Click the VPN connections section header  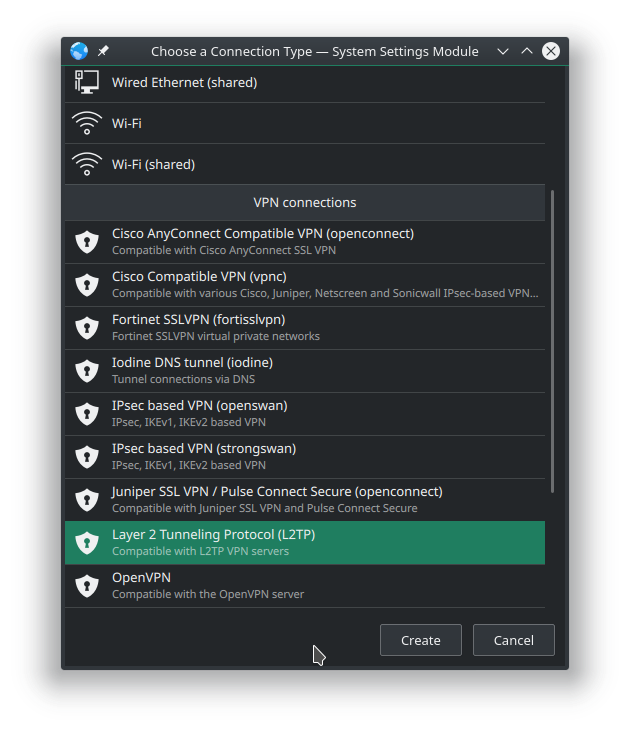[305, 202]
